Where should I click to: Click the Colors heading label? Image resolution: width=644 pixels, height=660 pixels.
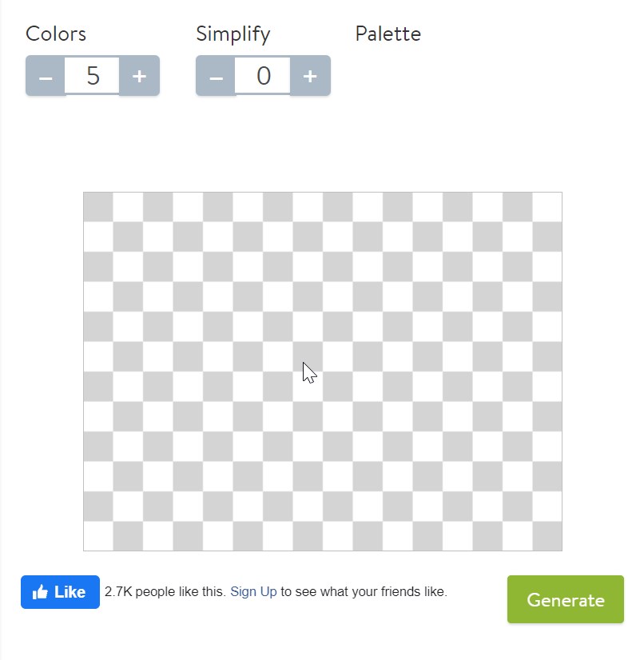click(56, 34)
